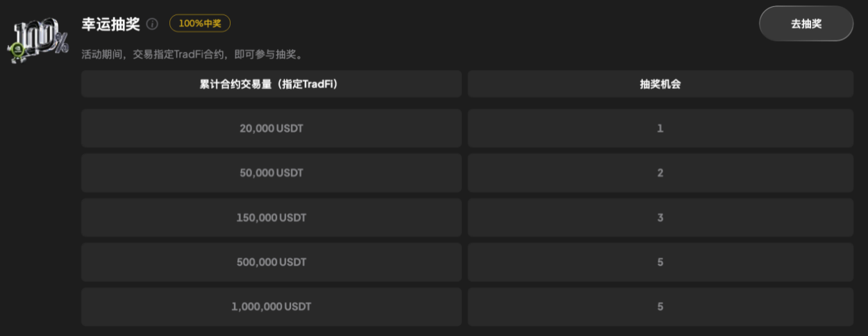Open the 去抽奖 lottery button
The image size is (868, 336).
806,24
